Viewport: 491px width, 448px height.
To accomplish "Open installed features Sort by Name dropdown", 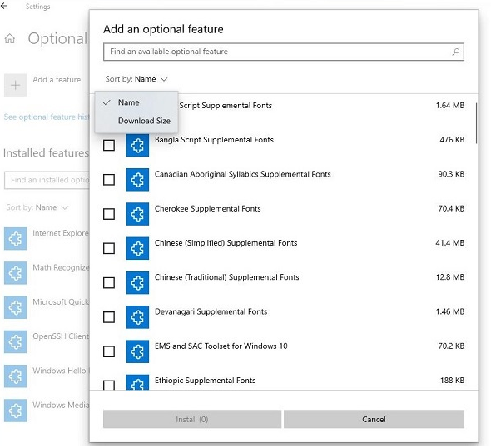I will [37, 207].
